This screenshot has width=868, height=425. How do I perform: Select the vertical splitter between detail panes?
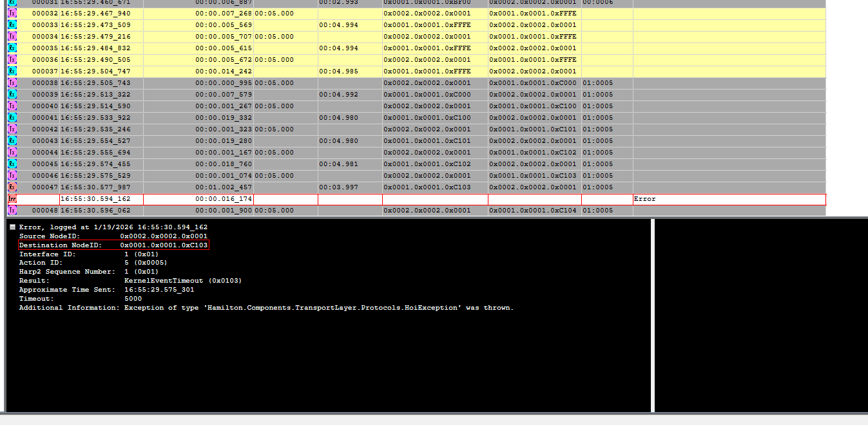point(652,315)
